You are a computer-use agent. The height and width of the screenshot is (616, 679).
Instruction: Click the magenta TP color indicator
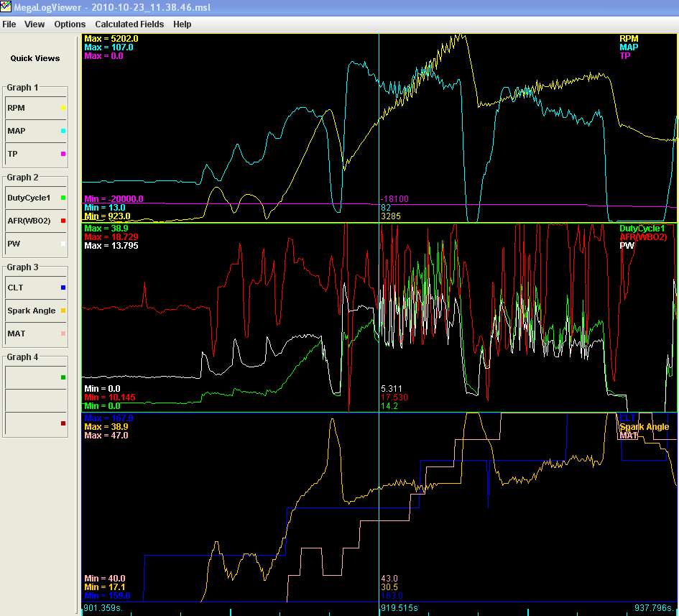tap(63, 155)
